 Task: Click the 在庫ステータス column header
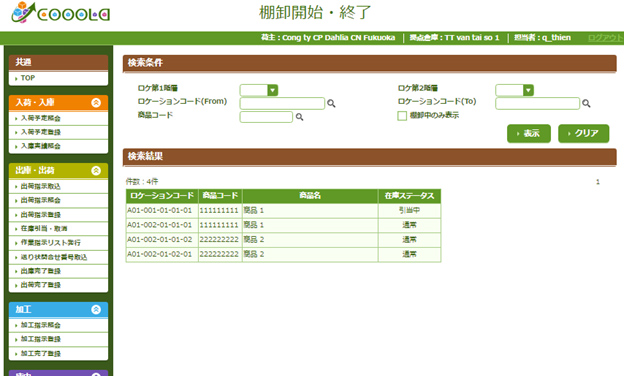pos(410,196)
